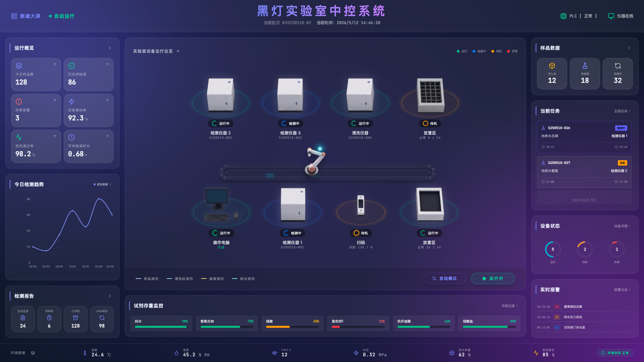This screenshot has width=644, height=362.
Task: Click the 环境状态 正常 badge
Action: tap(615, 353)
